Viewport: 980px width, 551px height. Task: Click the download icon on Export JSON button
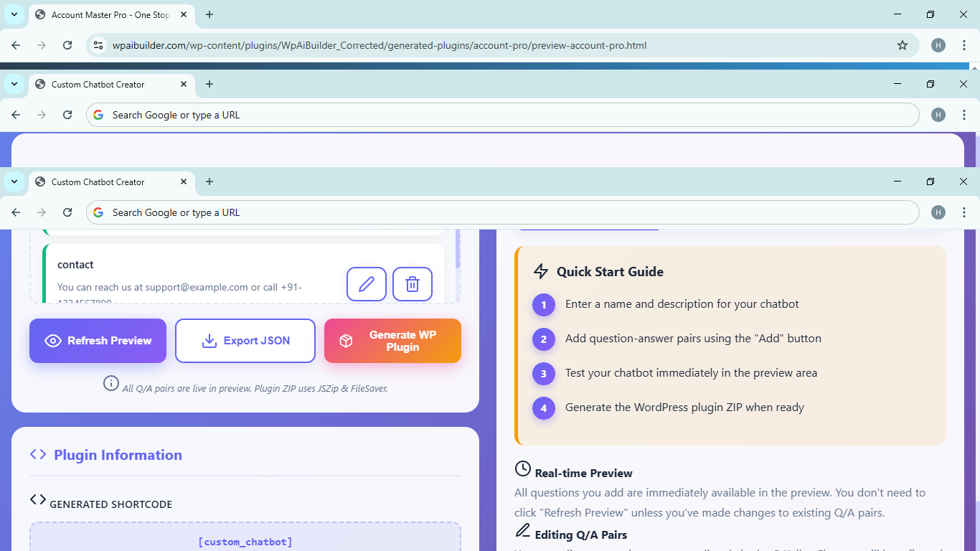210,340
